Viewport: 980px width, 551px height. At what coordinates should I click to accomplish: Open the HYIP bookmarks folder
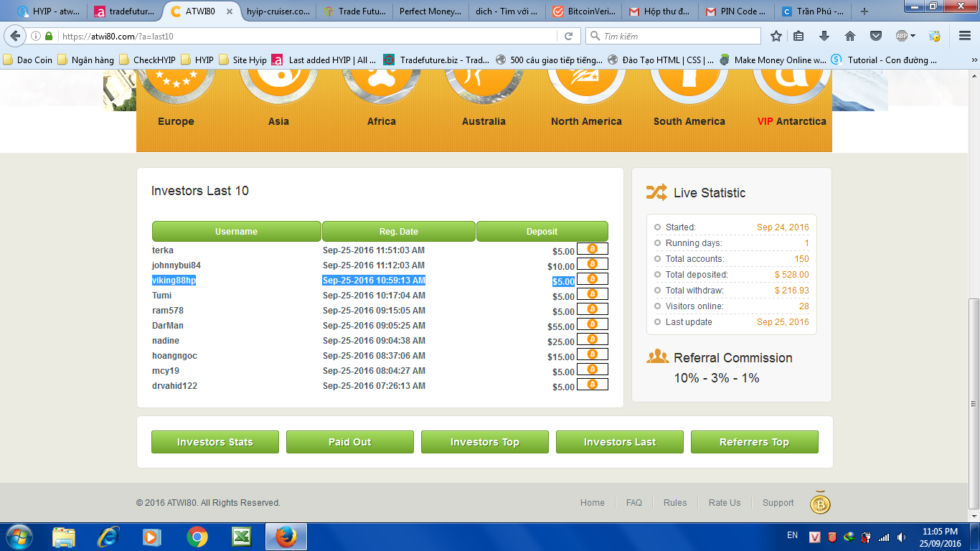pos(197,60)
